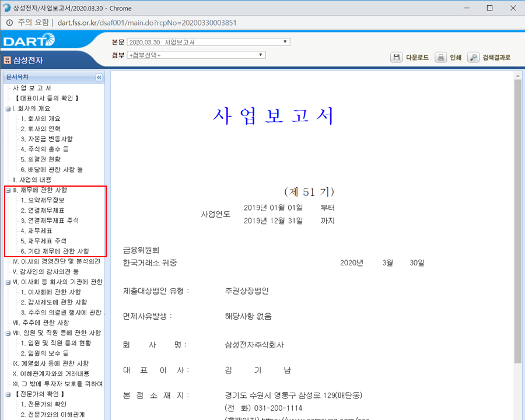Click the search results magnifier icon
The width and height of the screenshot is (525, 420).
click(x=474, y=57)
